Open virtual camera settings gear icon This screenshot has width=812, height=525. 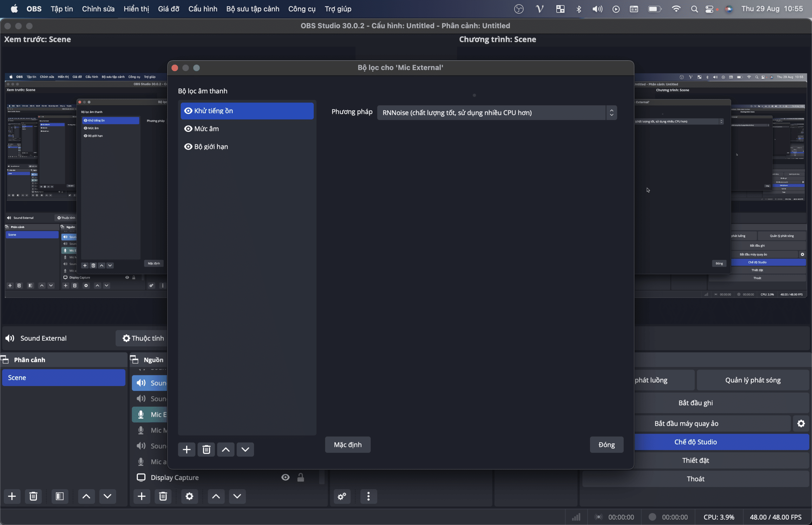(801, 423)
